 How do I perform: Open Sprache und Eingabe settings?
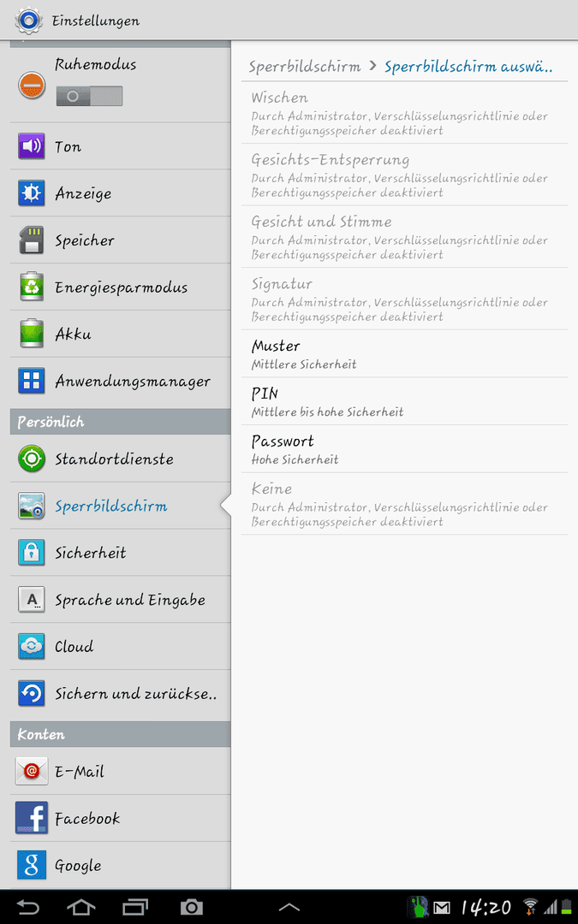point(121,599)
